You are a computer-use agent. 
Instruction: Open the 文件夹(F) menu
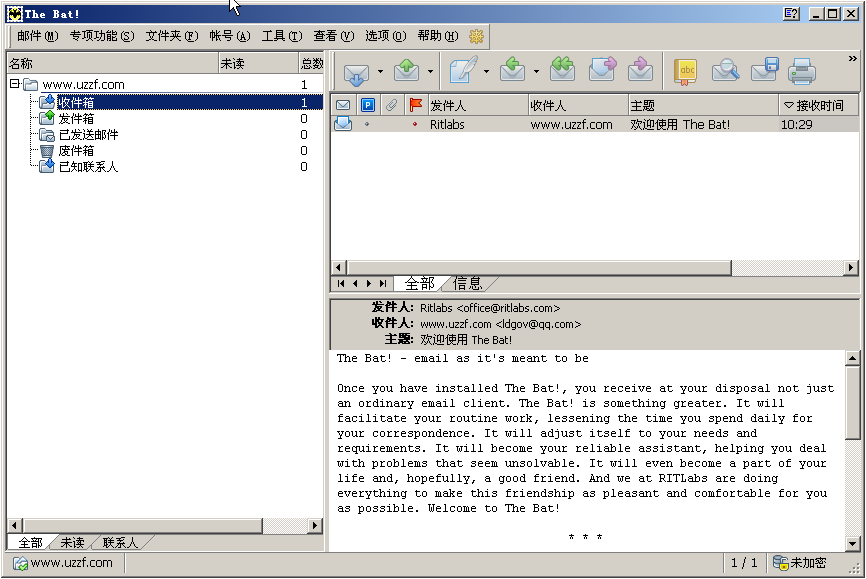tap(172, 36)
